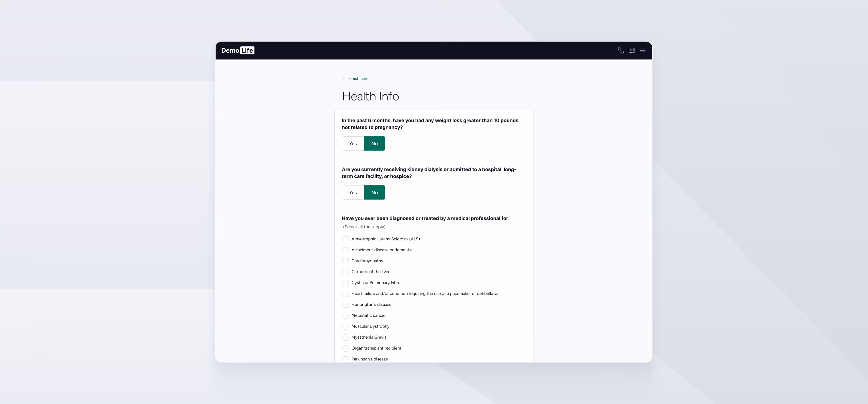Check Huntington's disease option
Image resolution: width=868 pixels, height=404 pixels.
345,305
